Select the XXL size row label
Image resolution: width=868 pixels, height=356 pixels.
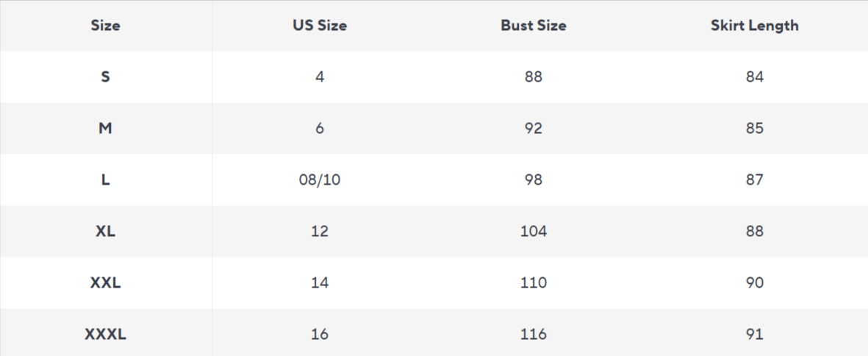pyautogui.click(x=106, y=282)
